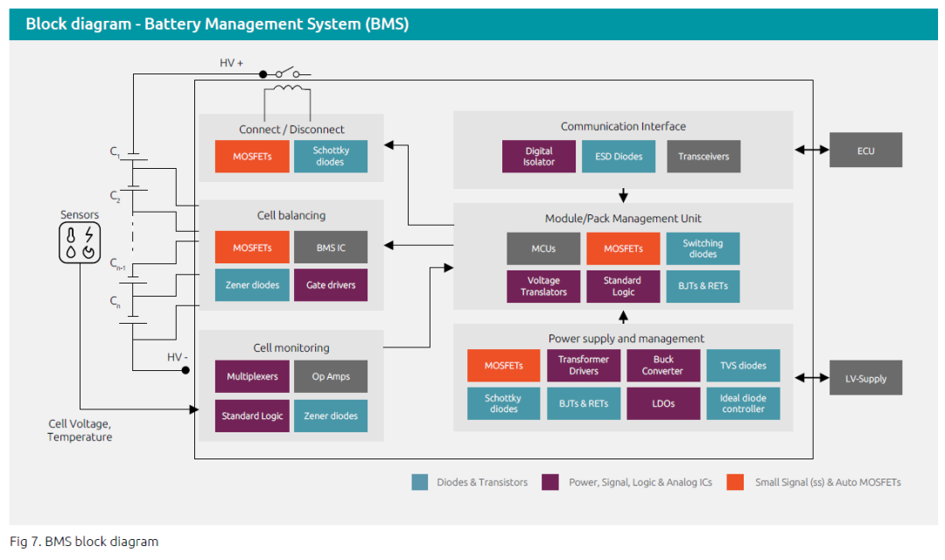Click the Cell balancing heading
The height and width of the screenshot is (560, 945).
pyautogui.click(x=291, y=215)
